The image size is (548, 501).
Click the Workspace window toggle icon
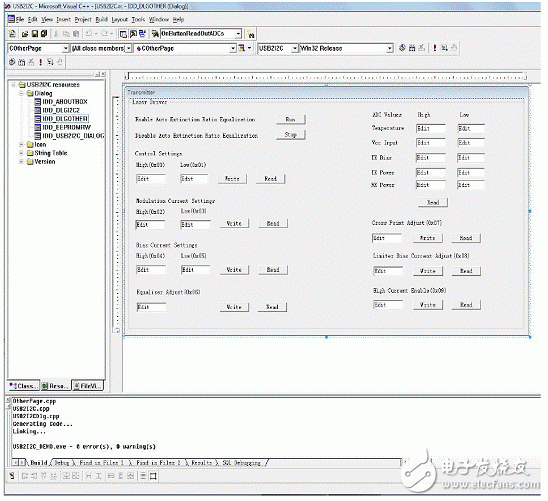pos(123,34)
